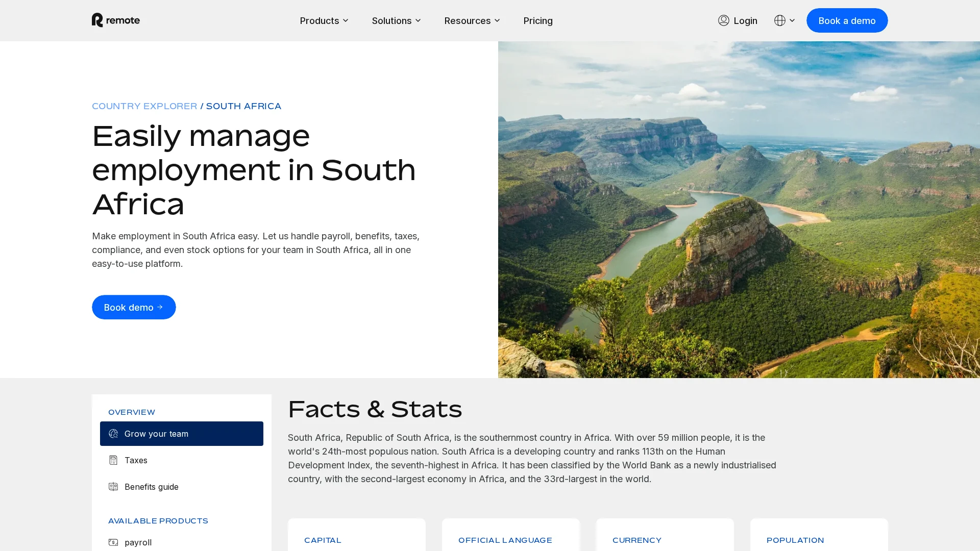The image size is (980, 551).
Task: Expand the Products dropdown menu
Action: (324, 20)
